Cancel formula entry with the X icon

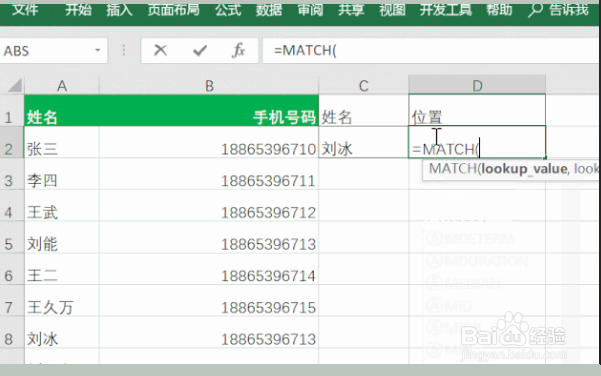pyautogui.click(x=160, y=50)
